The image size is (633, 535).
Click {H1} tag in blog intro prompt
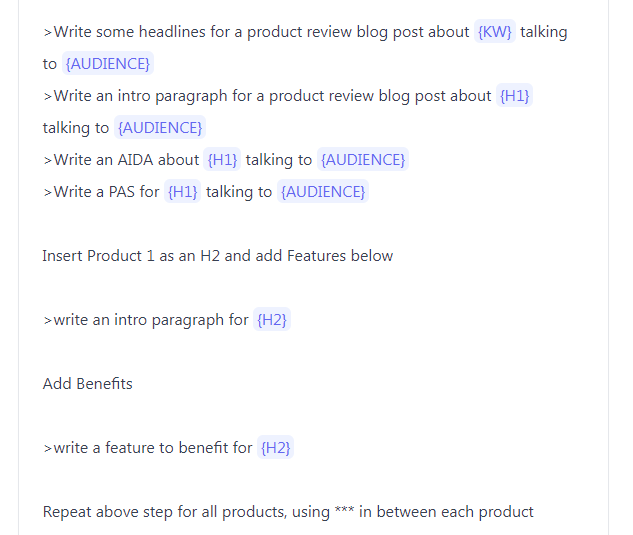coord(515,96)
